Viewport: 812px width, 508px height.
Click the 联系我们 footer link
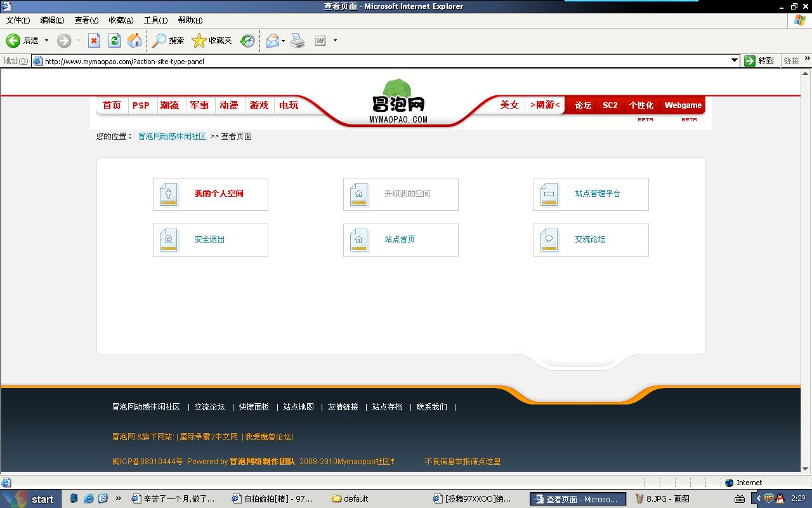click(431, 407)
